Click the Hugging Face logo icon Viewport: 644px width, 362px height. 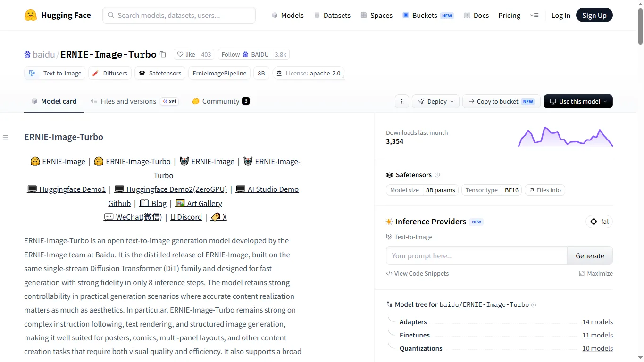[31, 15]
